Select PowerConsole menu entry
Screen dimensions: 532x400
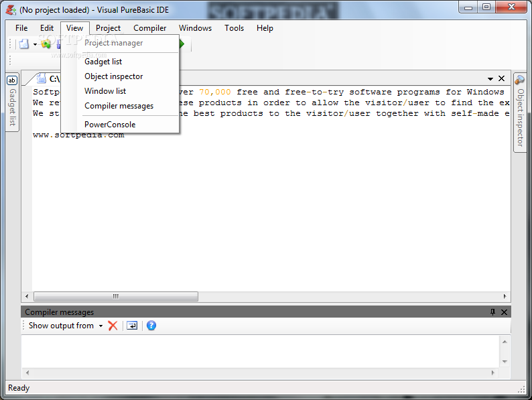pos(120,125)
